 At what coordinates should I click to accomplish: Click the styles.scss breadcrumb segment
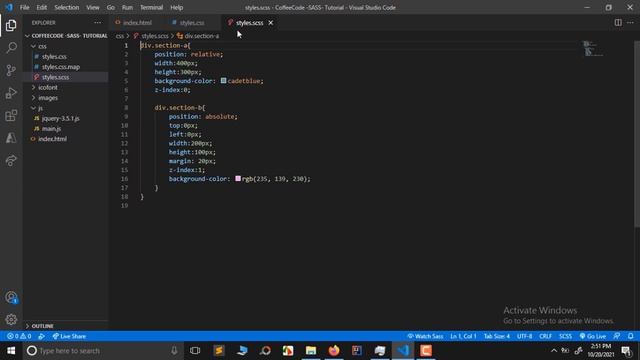point(151,36)
